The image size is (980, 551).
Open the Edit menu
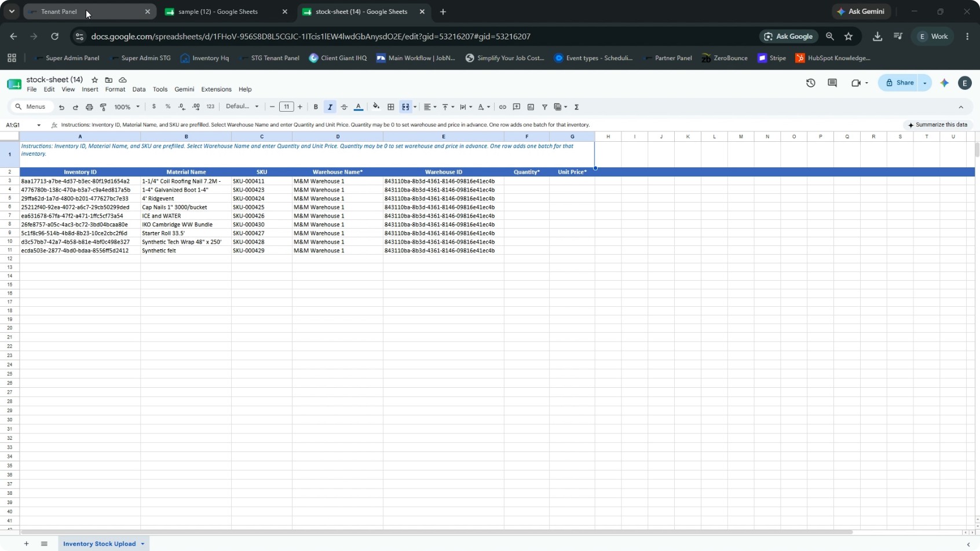click(x=49, y=90)
